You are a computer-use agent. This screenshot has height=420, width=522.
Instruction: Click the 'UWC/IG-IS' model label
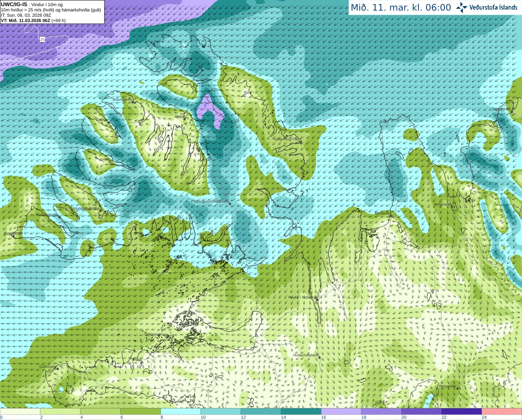[x=14, y=4]
